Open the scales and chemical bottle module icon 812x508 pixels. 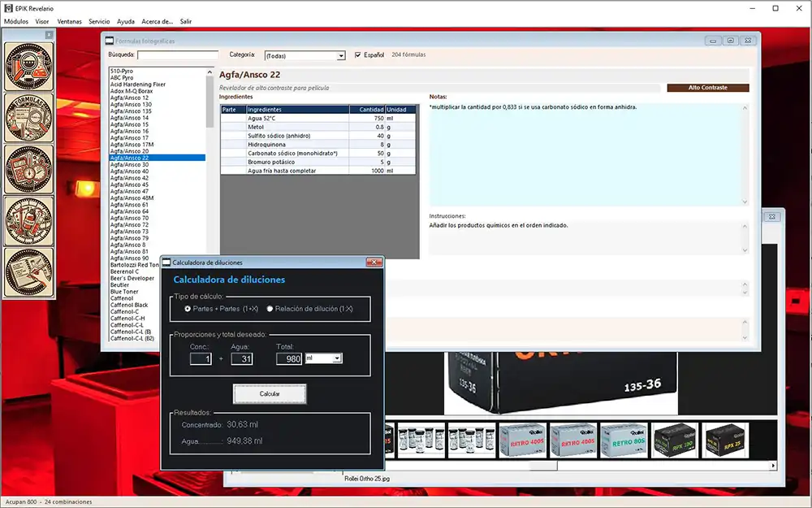click(x=29, y=221)
